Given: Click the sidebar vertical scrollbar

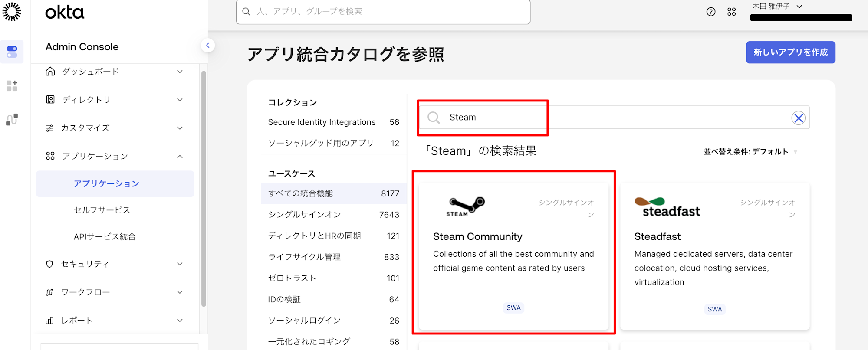Looking at the screenshot, I should pyautogui.click(x=204, y=189).
